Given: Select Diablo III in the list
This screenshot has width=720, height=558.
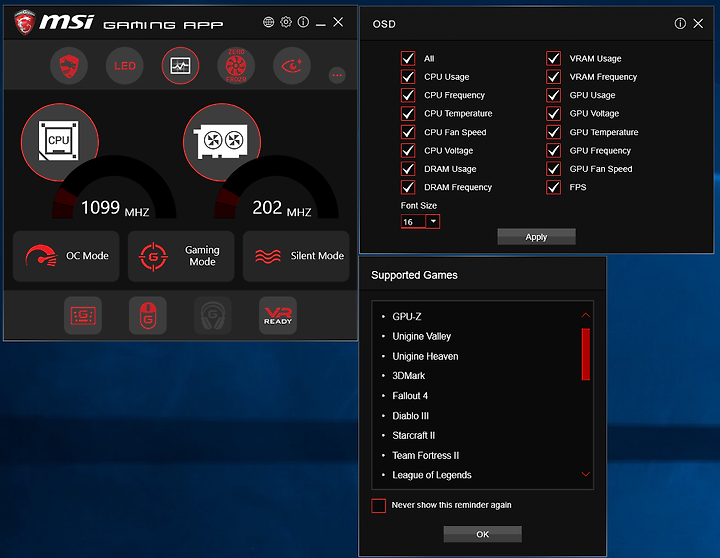Looking at the screenshot, I should point(411,416).
